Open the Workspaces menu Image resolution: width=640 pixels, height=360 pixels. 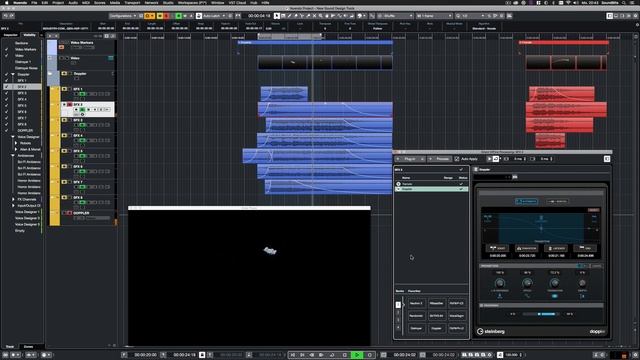[x=192, y=2]
